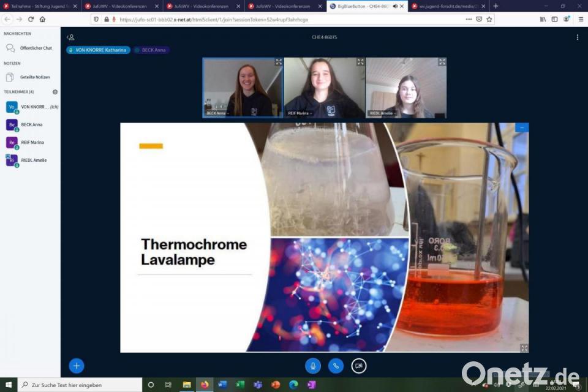
Task: Open REIF Marina webcam name dropdown
Action: pyautogui.click(x=301, y=113)
